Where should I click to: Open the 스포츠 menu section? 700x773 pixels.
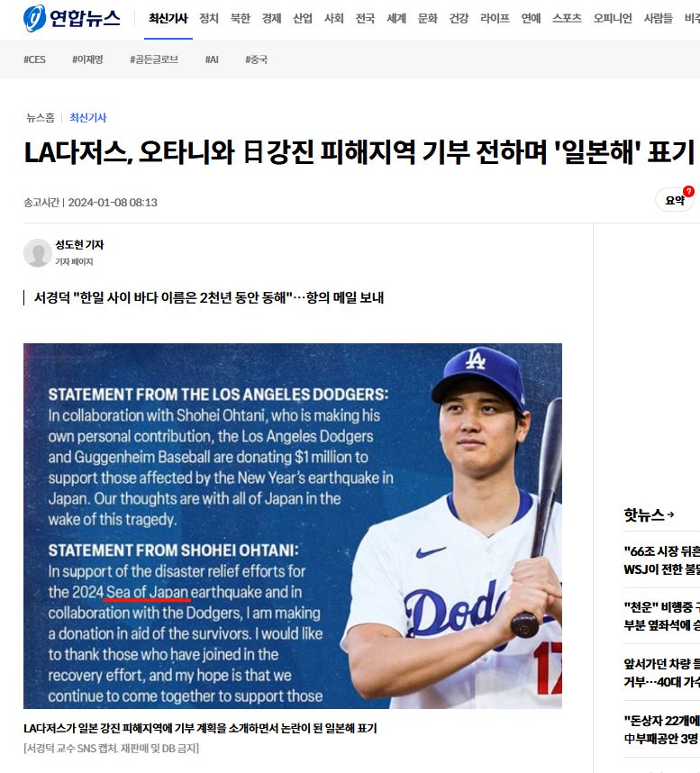[x=567, y=19]
